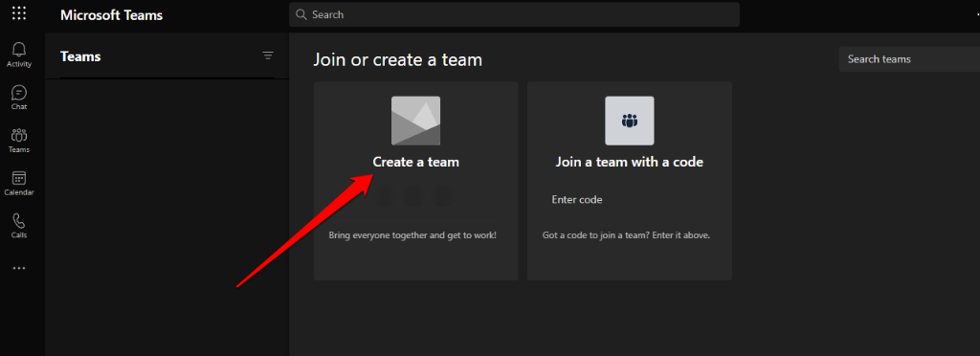Show more apps via sidebar ellipsis
980x356 pixels.
(x=19, y=269)
